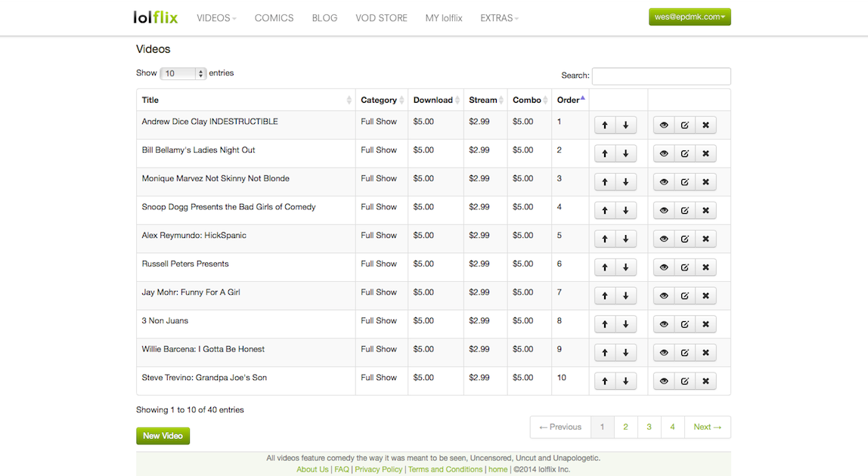Screen dimensions: 868x476
Task: Click in the Search input field
Action: pos(661,76)
